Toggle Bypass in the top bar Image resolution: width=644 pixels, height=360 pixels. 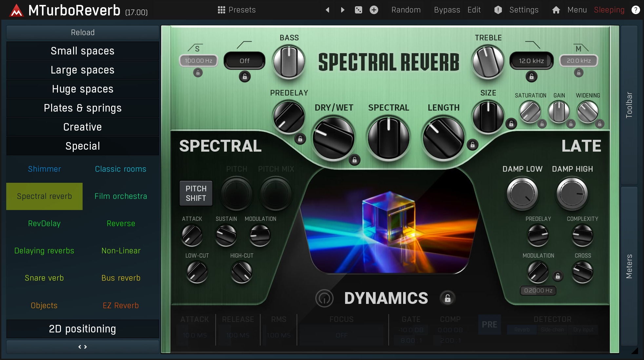[x=447, y=10]
